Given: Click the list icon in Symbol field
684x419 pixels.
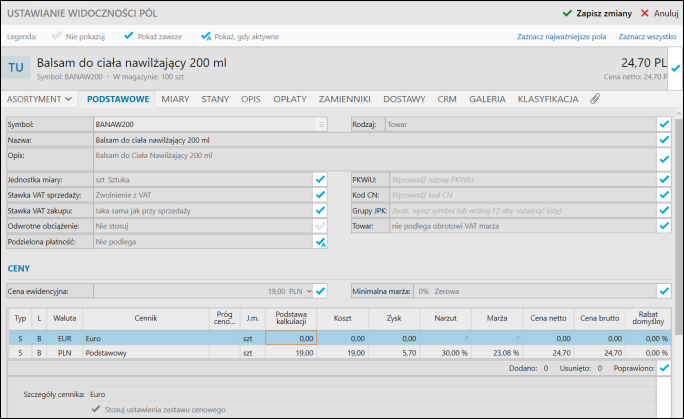Looking at the screenshot, I should (321, 124).
